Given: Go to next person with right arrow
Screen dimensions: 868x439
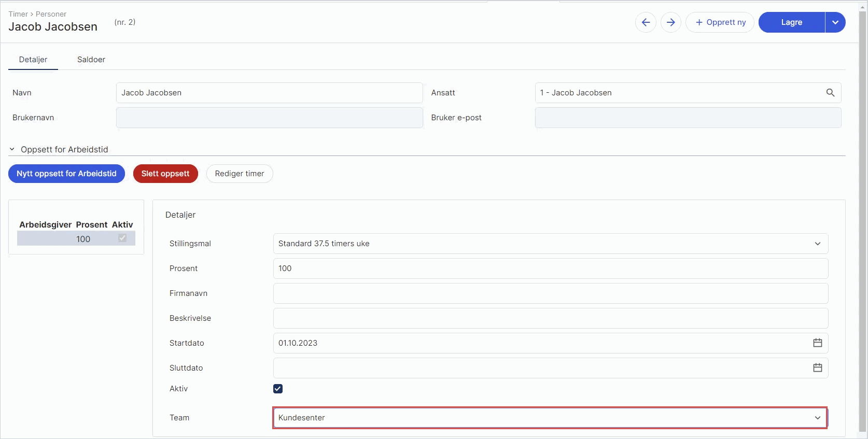Looking at the screenshot, I should (671, 22).
